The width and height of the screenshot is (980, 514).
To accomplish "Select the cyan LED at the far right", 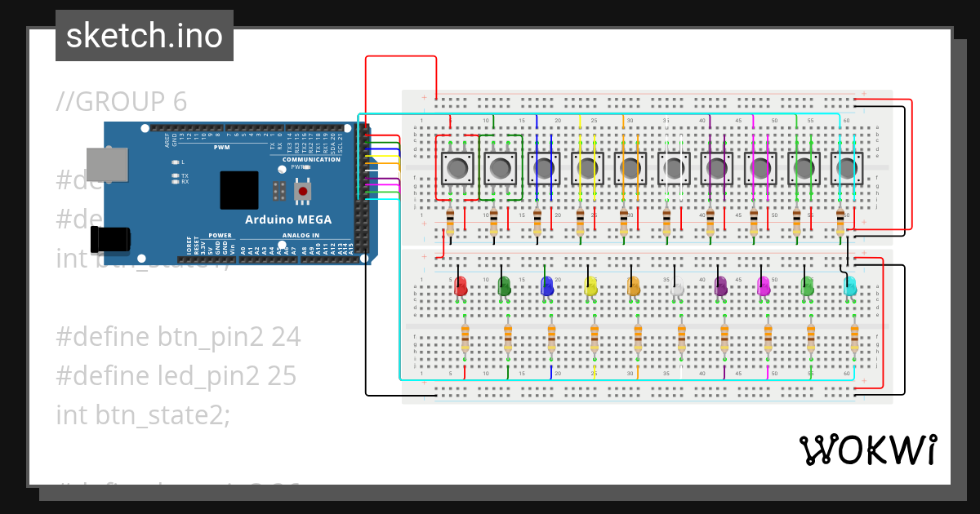I will (849, 287).
